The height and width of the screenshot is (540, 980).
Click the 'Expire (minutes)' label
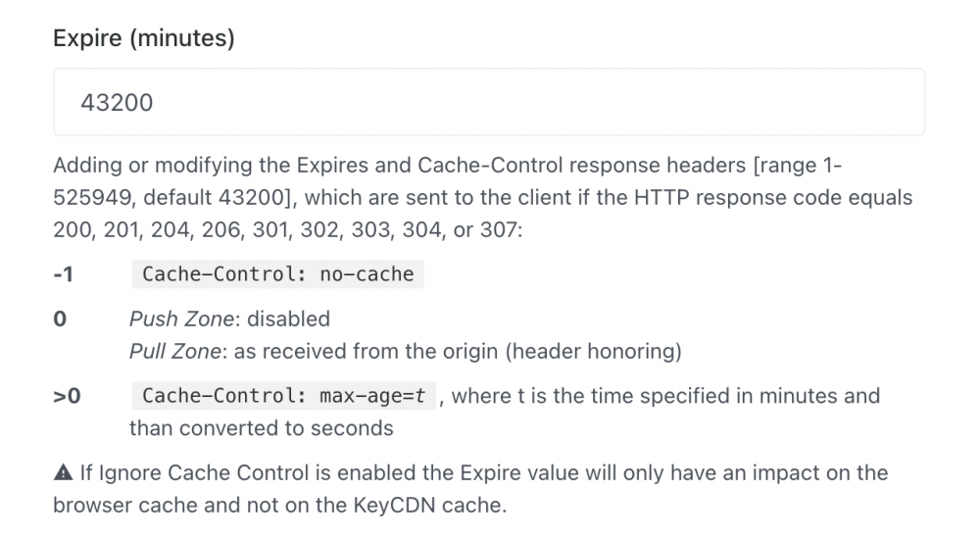[143, 39]
